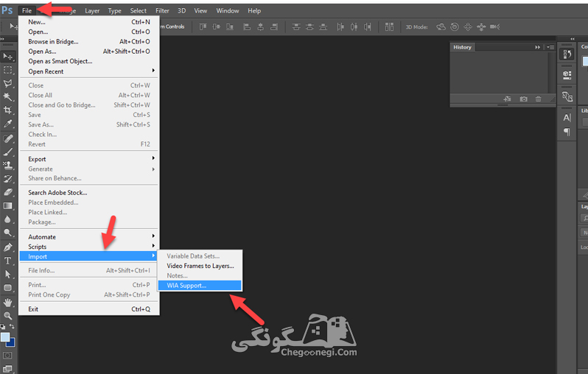Swap foreground and background colors
588x374 pixels.
tap(12, 326)
